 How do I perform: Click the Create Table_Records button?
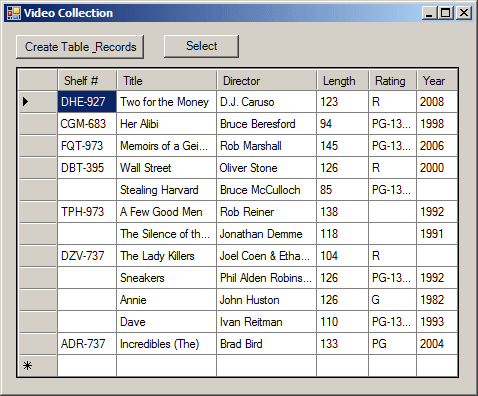80,47
